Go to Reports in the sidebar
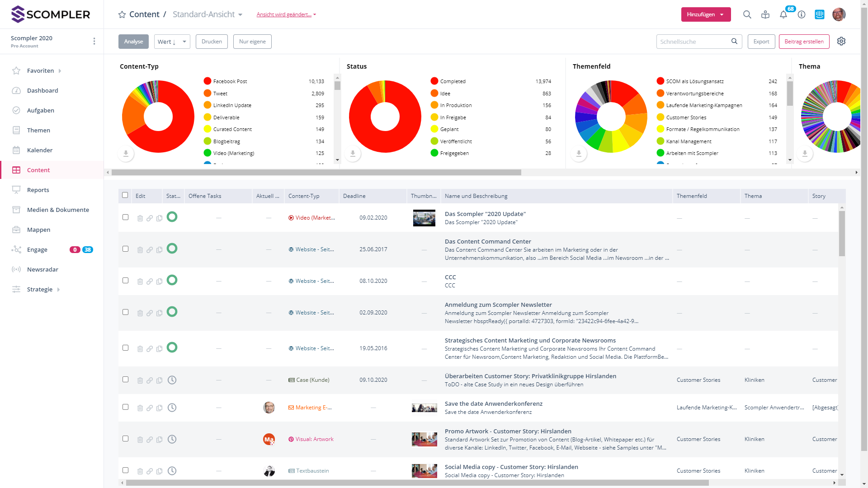The width and height of the screenshot is (868, 488). 38,190
